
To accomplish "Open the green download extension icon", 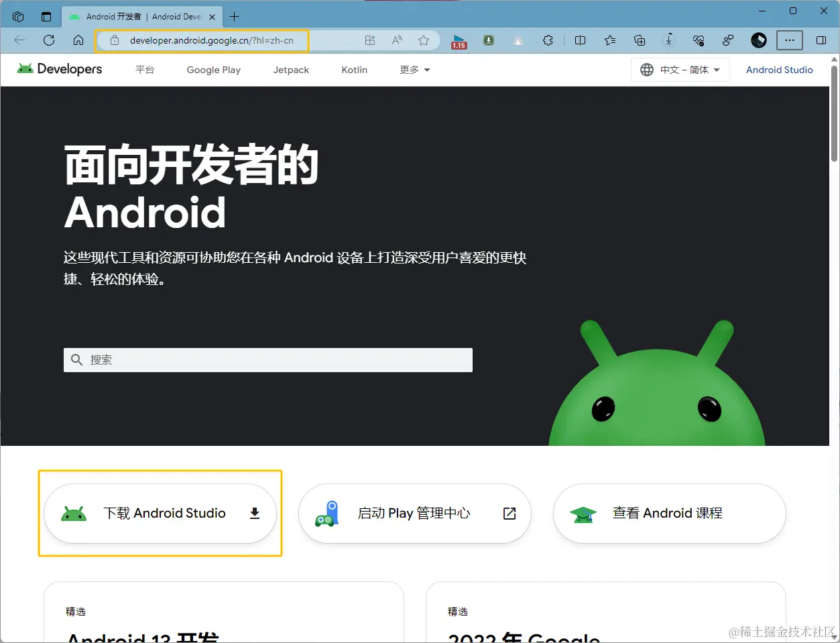I will click(489, 40).
